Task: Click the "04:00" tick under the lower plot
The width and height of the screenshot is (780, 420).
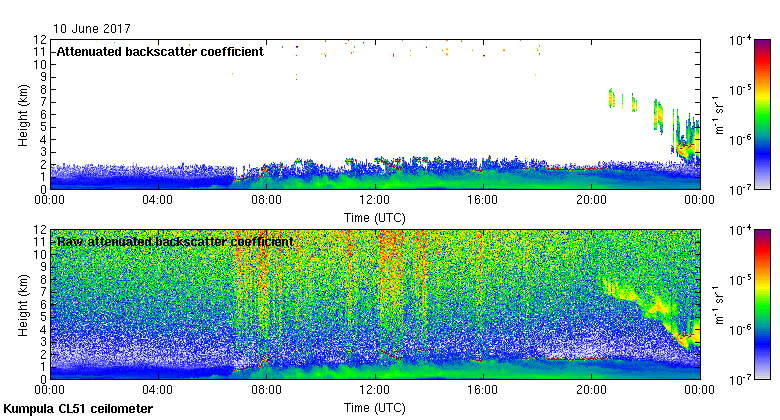Action: [158, 390]
